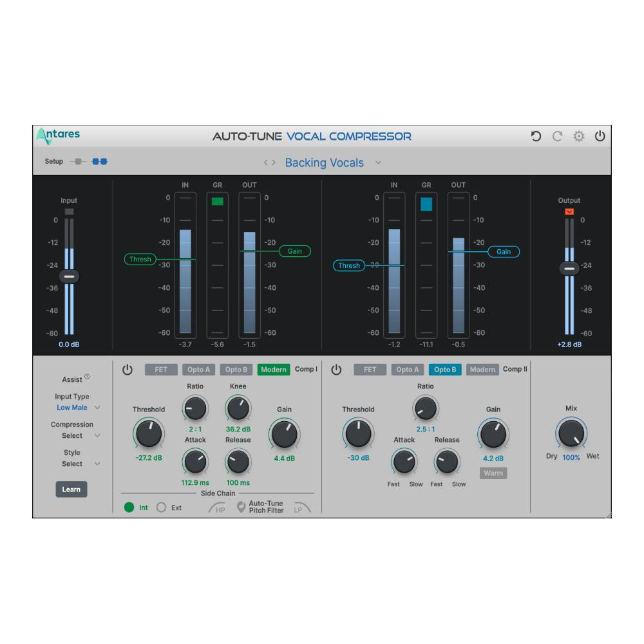Click the output clip indicator
This screenshot has width=644, height=644.
tap(569, 211)
